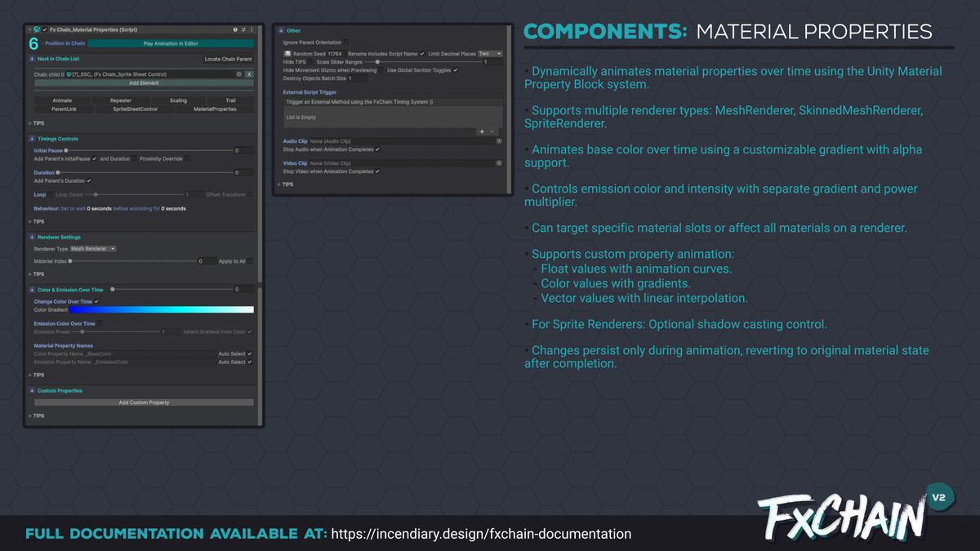Enable or disable the Fx Chain component checkbox
980x551 pixels.
tap(45, 29)
